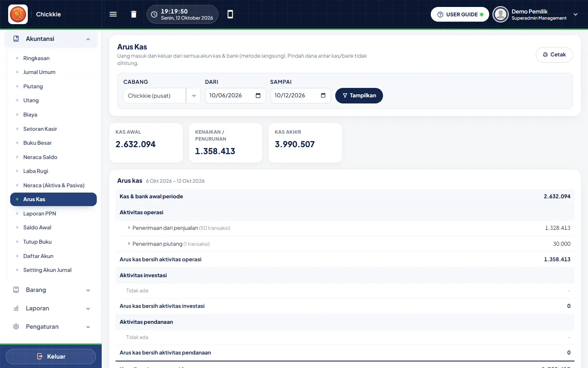Click the Pengaturan gear icon
588x368 pixels.
(16, 327)
